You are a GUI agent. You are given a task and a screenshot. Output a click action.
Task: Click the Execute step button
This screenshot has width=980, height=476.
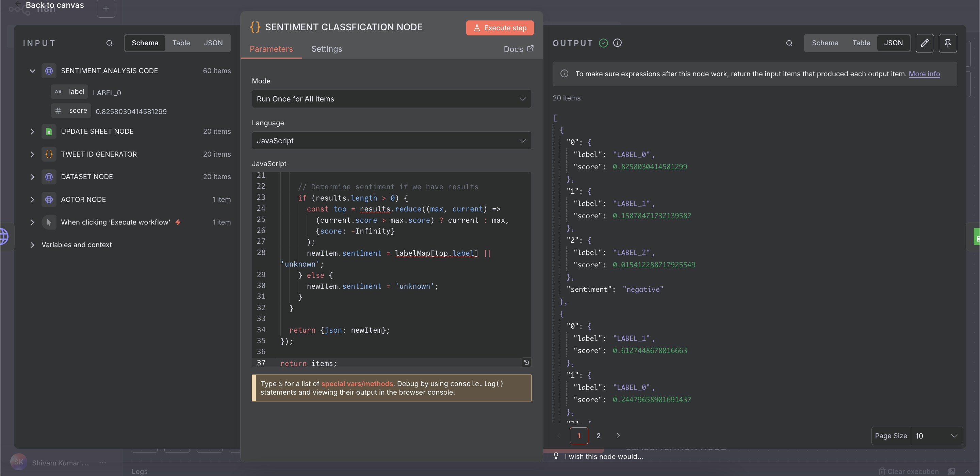click(500, 28)
